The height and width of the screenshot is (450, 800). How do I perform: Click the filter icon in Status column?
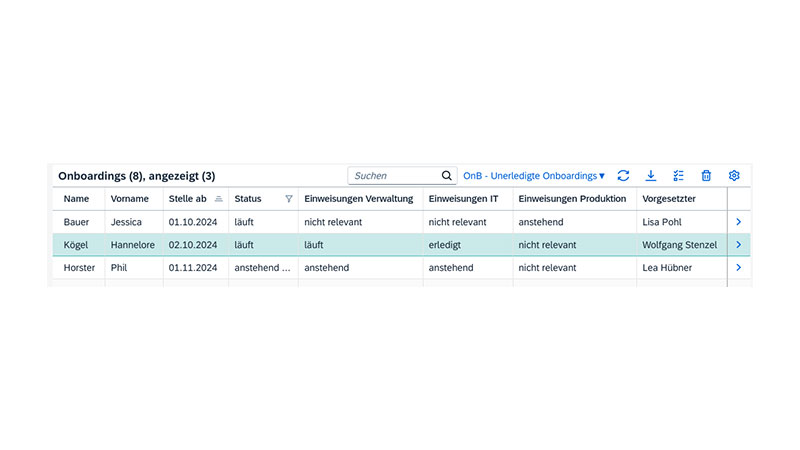coord(289,199)
